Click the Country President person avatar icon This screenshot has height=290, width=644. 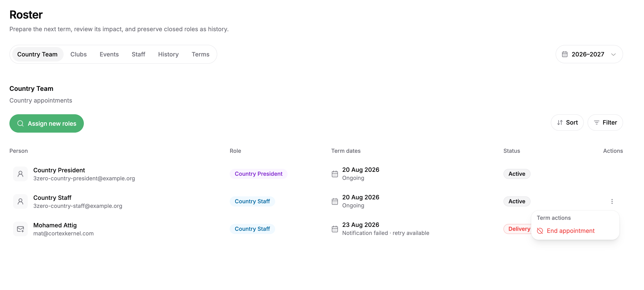[x=20, y=174]
